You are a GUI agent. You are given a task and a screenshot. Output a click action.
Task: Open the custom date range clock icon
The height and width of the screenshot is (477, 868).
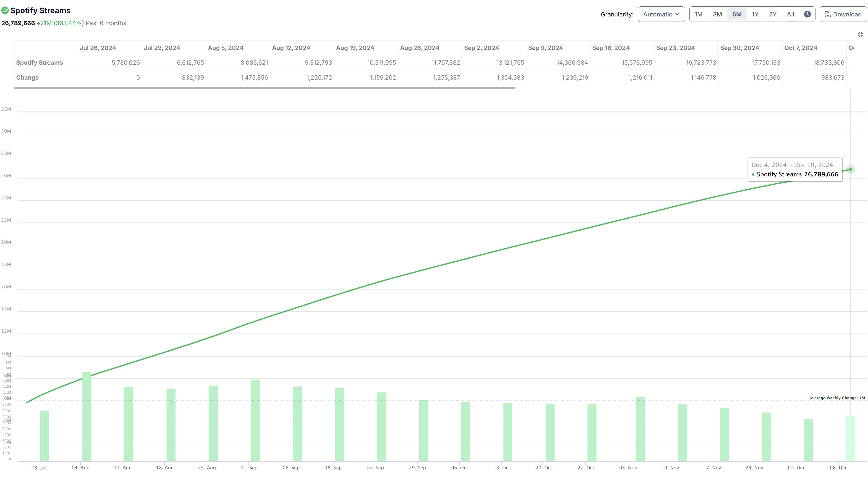click(x=807, y=14)
